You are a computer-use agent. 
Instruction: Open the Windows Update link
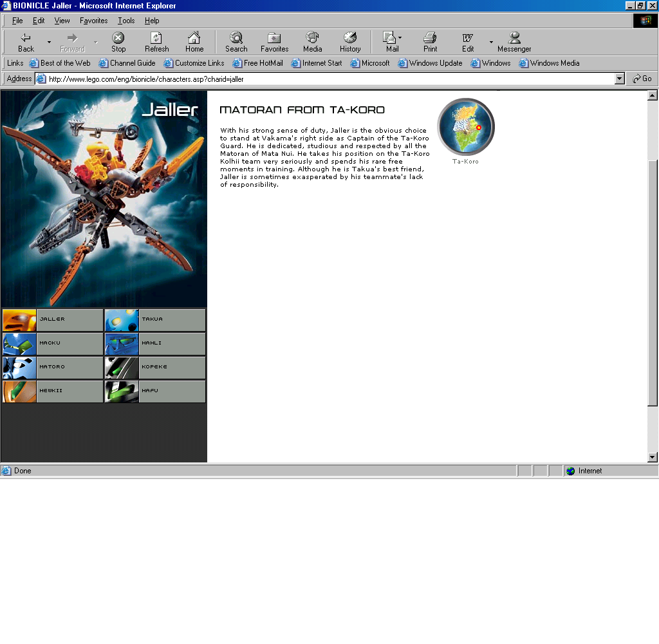[x=430, y=63]
